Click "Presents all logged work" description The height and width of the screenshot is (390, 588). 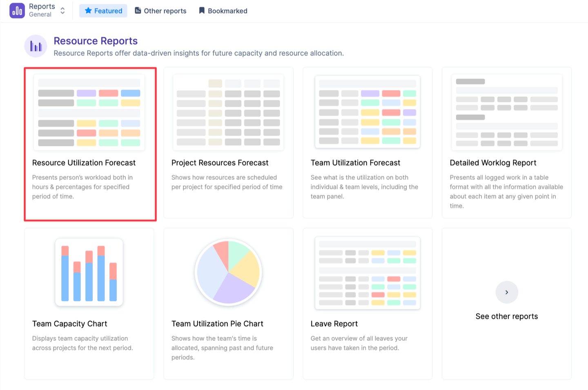[506, 192]
